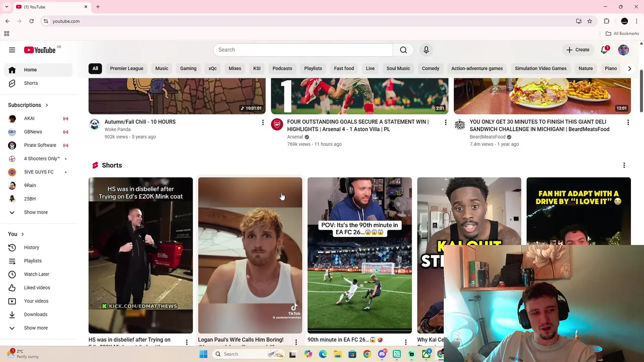The height and width of the screenshot is (362, 644).
Task: Open options for Autumn/Fall Chill video
Action: (x=263, y=122)
